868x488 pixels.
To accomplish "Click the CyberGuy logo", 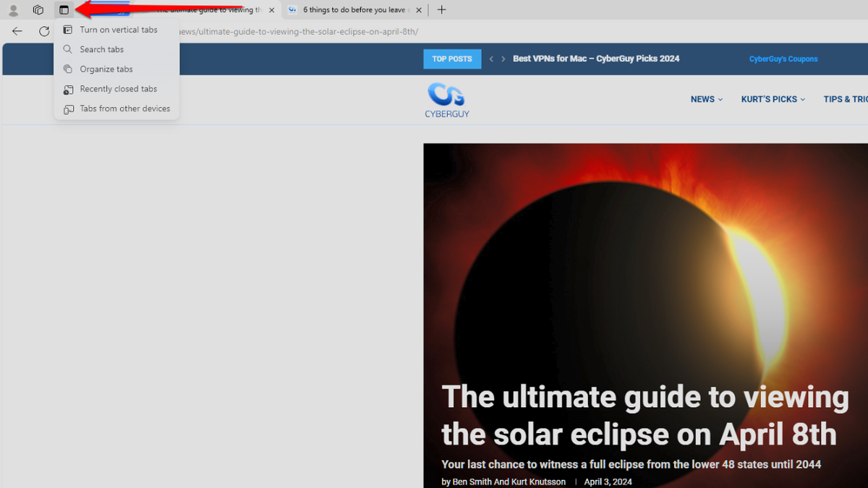I will pos(447,99).
